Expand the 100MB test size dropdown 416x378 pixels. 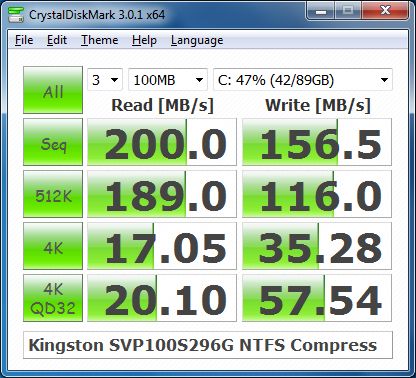click(168, 80)
